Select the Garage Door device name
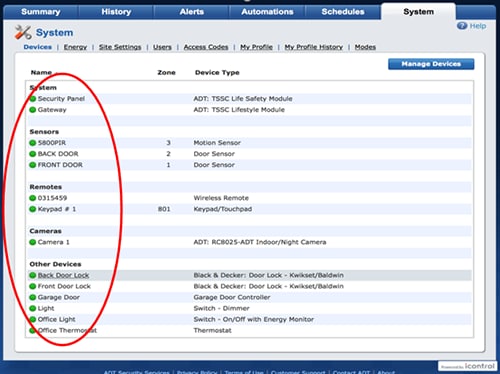The height and width of the screenshot is (374, 500). (x=59, y=297)
